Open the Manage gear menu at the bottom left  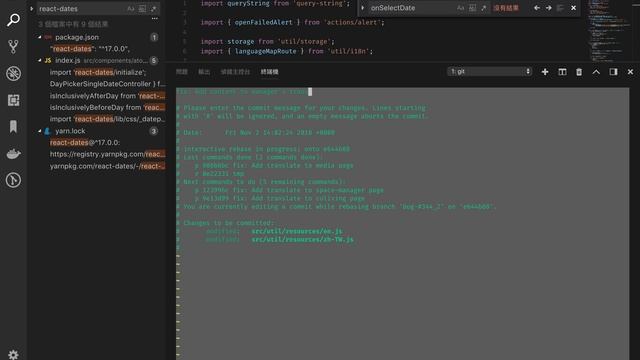pos(13,354)
